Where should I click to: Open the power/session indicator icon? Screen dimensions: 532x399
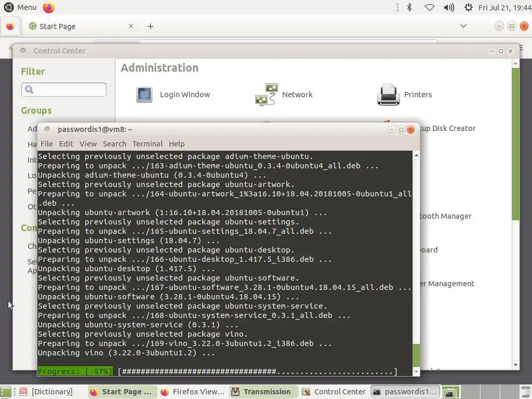click(468, 7)
